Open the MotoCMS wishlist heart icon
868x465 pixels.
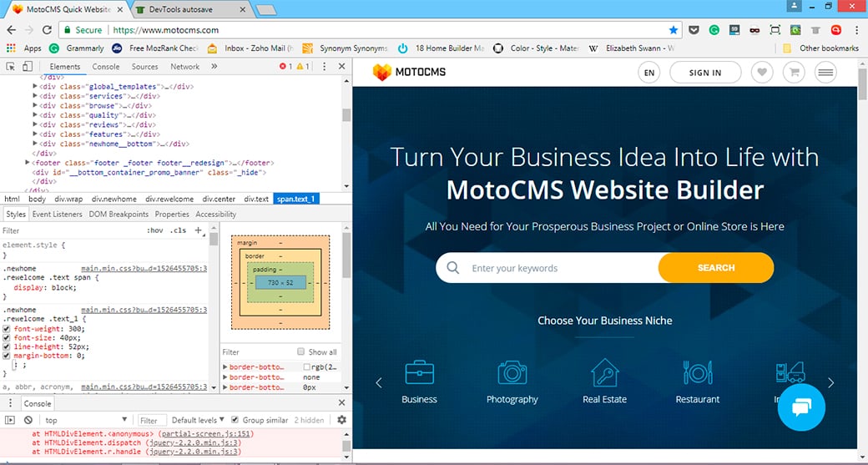(x=762, y=73)
